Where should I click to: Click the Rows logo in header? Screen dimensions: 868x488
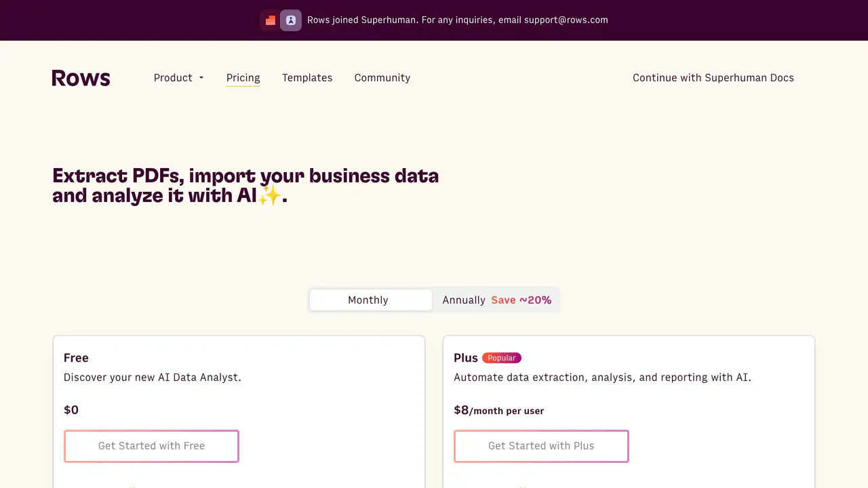point(81,78)
